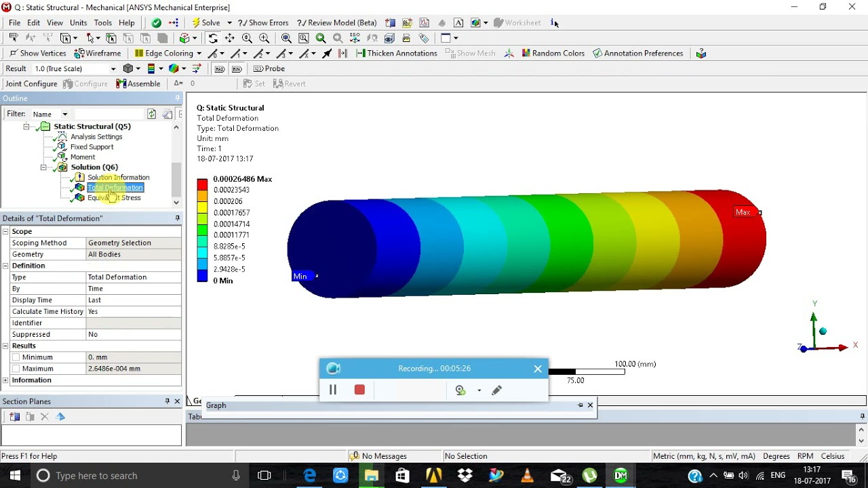Screen dimensions: 868x488
Task: Click the Probe button
Action: [x=269, y=68]
